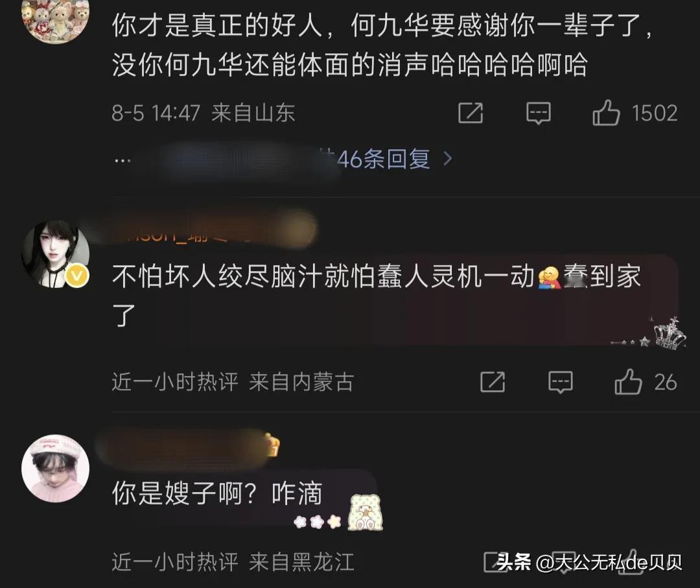700x588 pixels.
Task: Share the comment from 内蒙古
Action: point(493,382)
